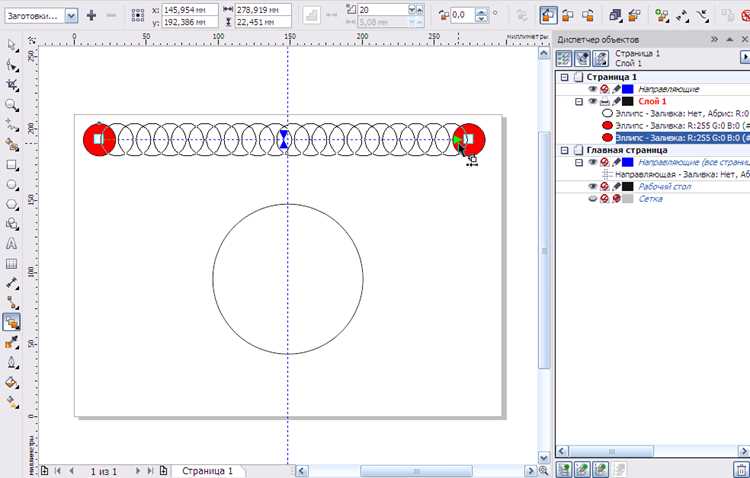The height and width of the screenshot is (478, 750).
Task: Collapse the Главная страница node
Action: [x=564, y=150]
